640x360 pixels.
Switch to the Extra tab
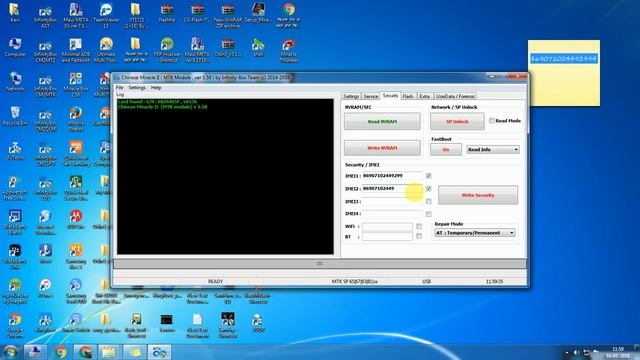pos(424,96)
